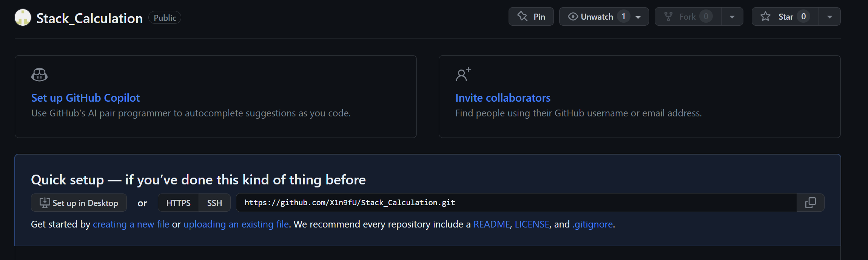Open Invite collaborators link

503,98
